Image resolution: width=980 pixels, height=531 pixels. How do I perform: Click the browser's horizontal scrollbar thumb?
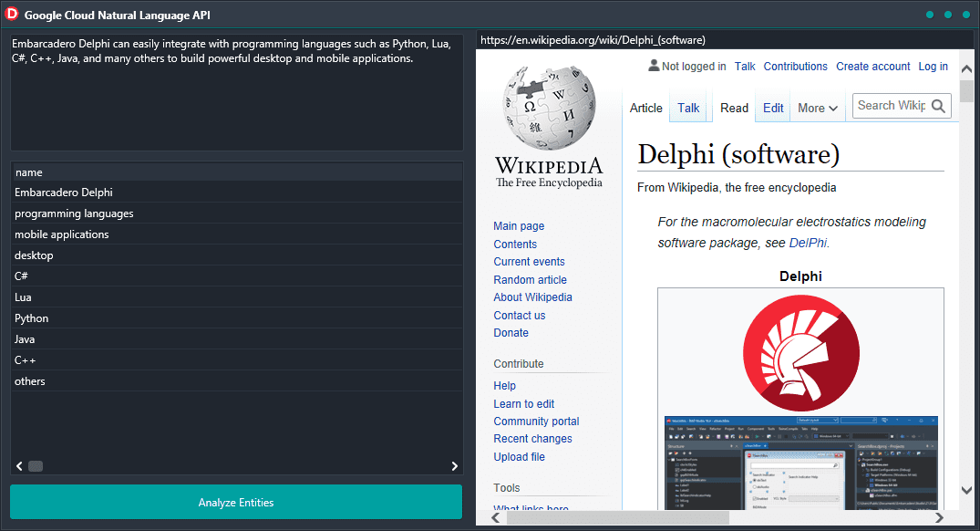point(618,518)
